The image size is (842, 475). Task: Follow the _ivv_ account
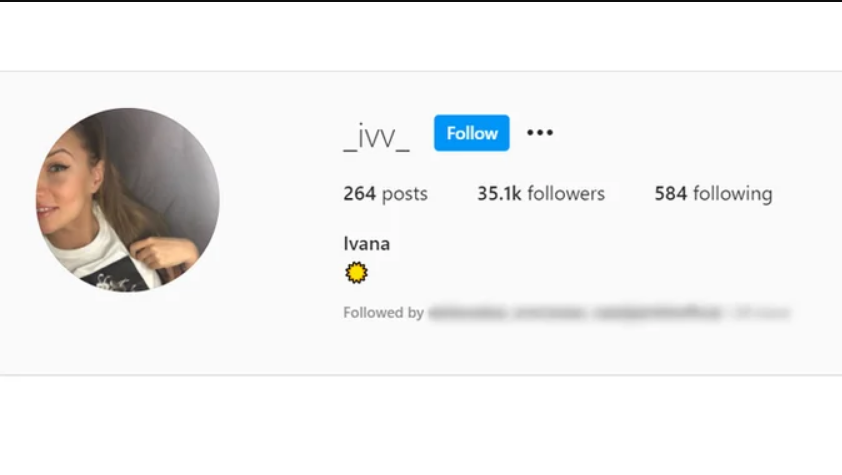pos(471,133)
